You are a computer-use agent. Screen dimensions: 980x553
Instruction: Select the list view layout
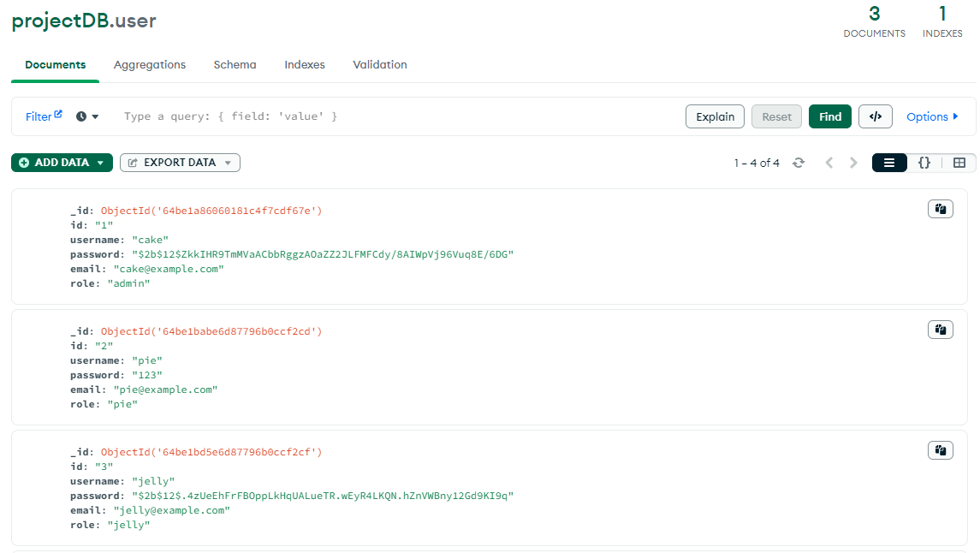[888, 164]
